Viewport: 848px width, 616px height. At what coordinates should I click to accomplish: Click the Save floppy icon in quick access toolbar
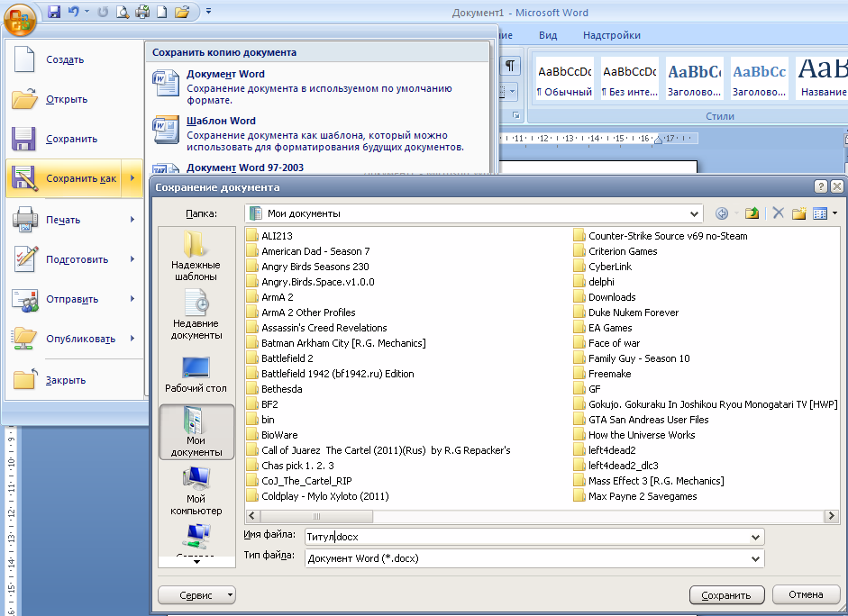click(x=53, y=12)
